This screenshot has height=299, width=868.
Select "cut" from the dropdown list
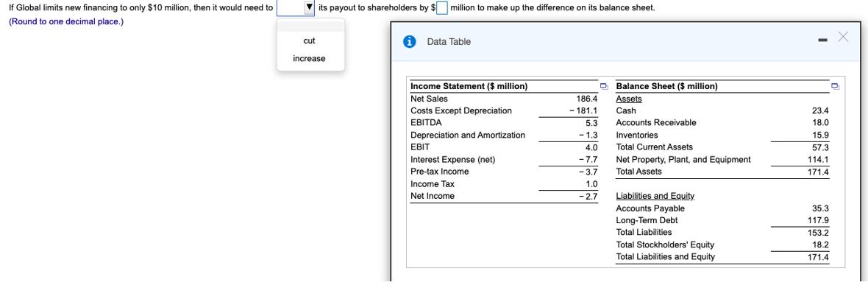point(310,41)
